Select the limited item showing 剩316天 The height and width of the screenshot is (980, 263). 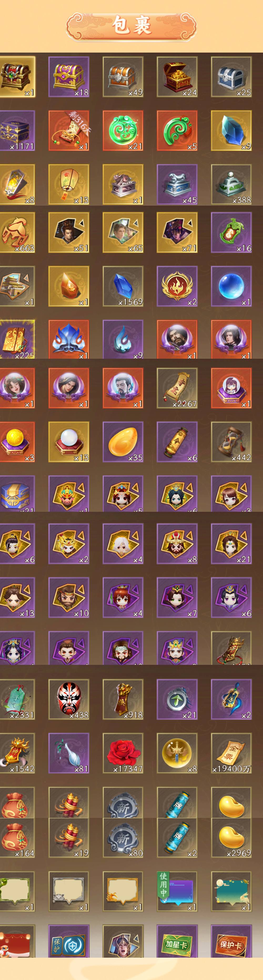point(68,130)
